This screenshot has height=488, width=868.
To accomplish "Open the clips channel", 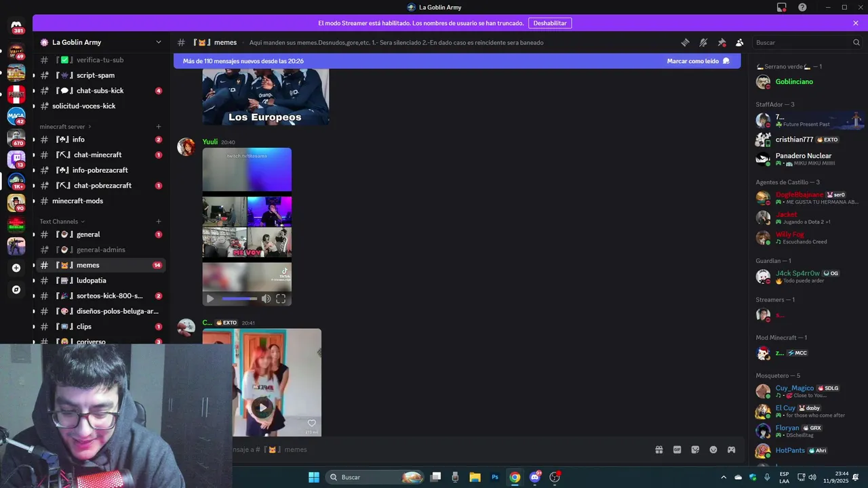I will (100, 327).
